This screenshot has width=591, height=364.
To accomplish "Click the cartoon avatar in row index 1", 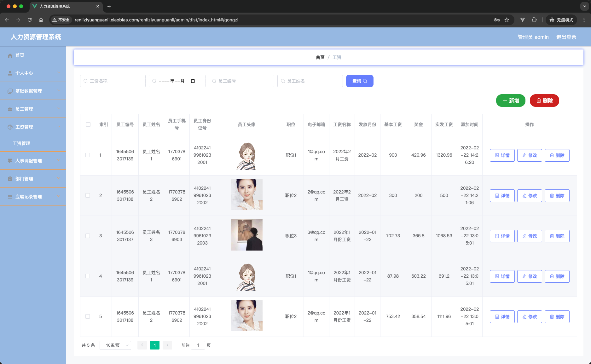I will pos(247,155).
